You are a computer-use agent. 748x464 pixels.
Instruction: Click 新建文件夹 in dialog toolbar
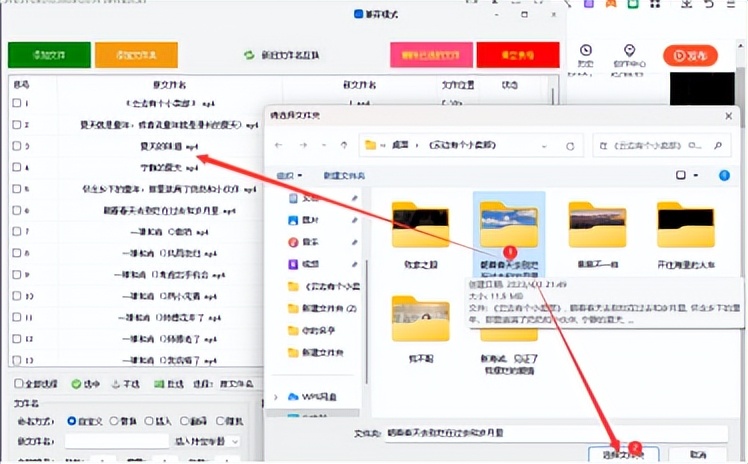(344, 176)
